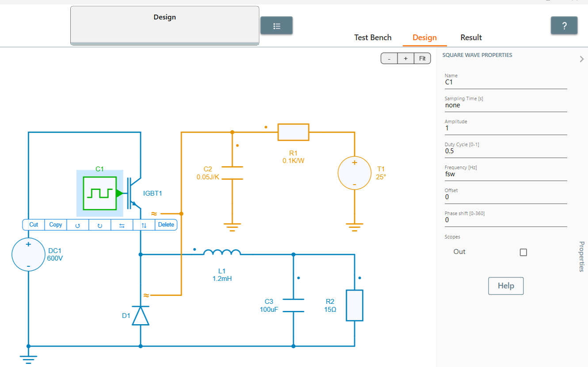
Task: Rotate C1 clockwise using the rotate icon
Action: (x=100, y=224)
